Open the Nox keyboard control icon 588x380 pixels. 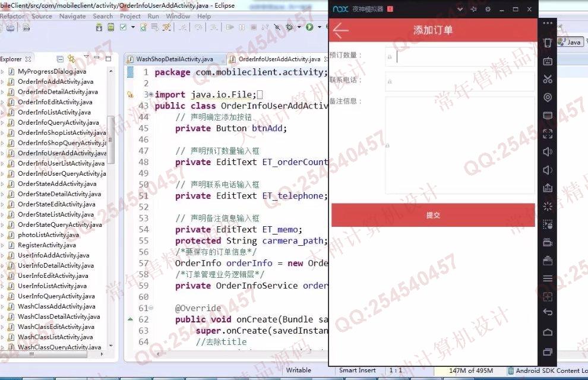pos(548,61)
